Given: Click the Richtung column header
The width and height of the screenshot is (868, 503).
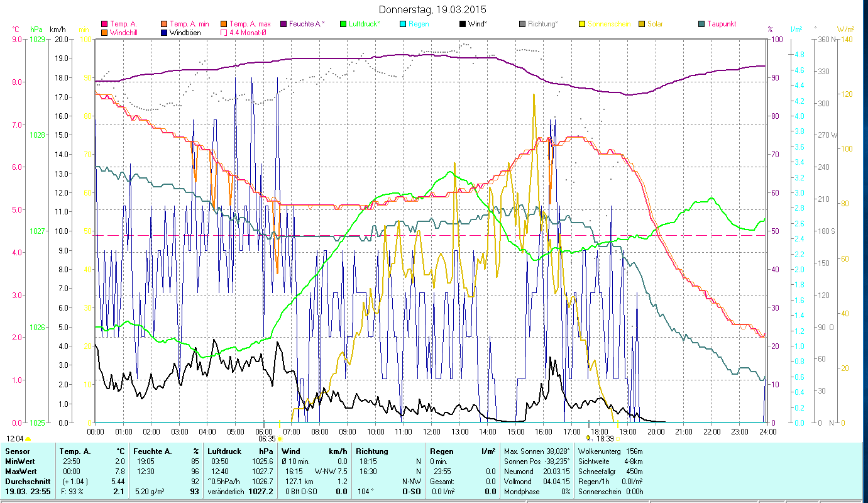Looking at the screenshot, I should pyautogui.click(x=372, y=451).
